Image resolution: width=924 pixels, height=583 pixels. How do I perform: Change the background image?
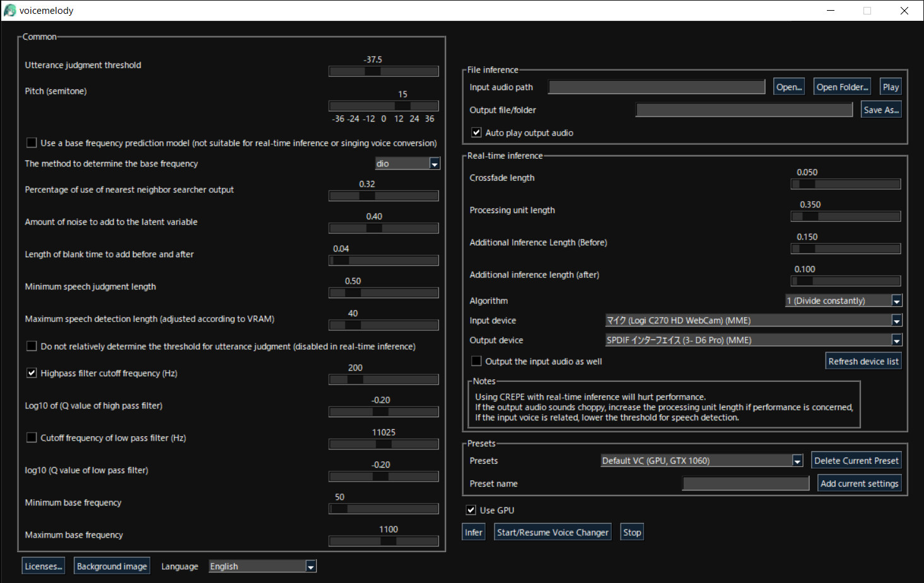(112, 565)
